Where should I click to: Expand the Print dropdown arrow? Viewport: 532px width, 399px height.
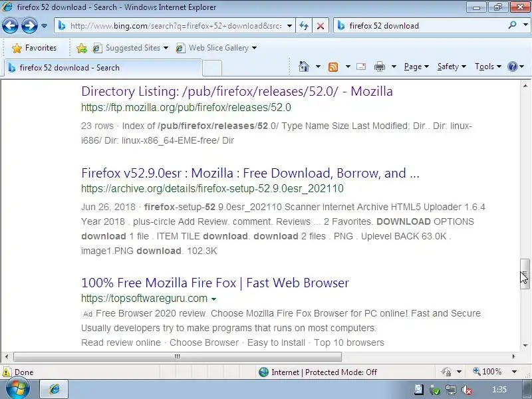(x=394, y=66)
